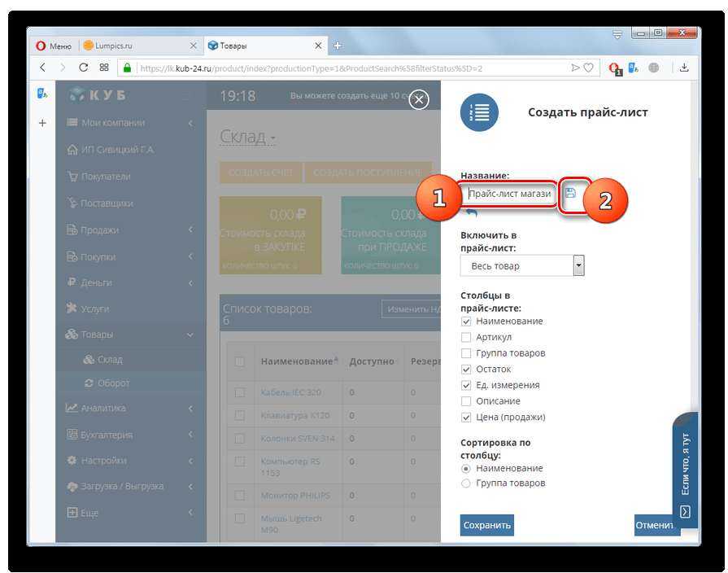Add page to bookmarks heart icon

point(588,68)
